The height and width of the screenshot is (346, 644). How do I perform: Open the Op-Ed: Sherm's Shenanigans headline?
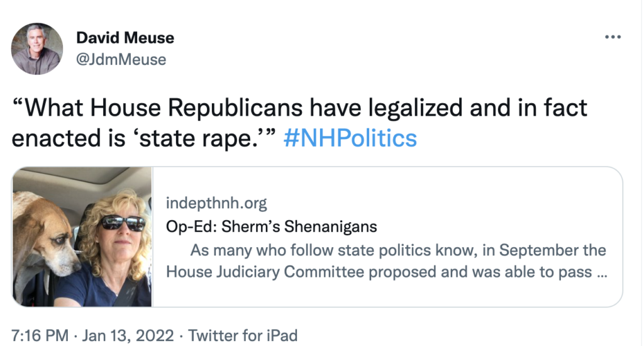(272, 226)
